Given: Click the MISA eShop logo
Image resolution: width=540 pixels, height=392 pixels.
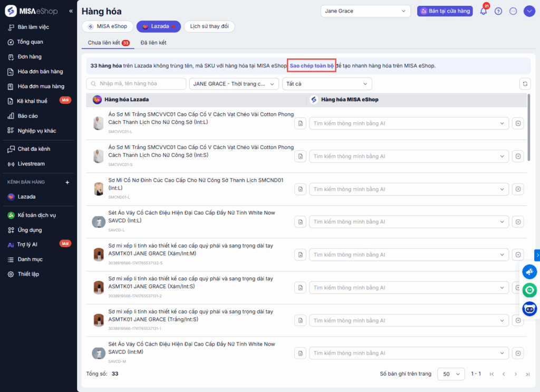Looking at the screenshot, I should 31,11.
